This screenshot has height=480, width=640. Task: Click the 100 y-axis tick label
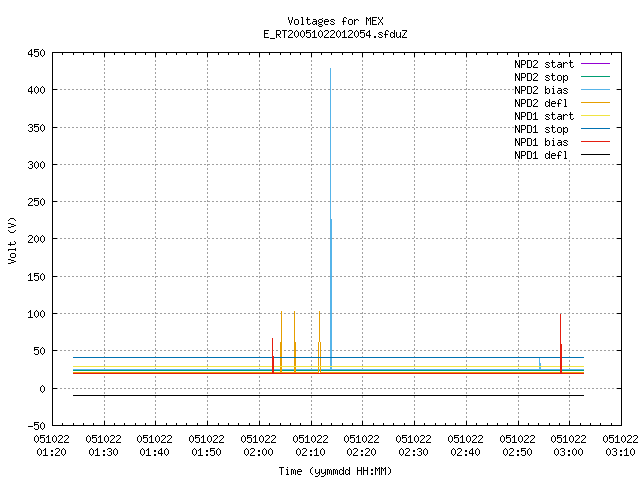(36, 314)
